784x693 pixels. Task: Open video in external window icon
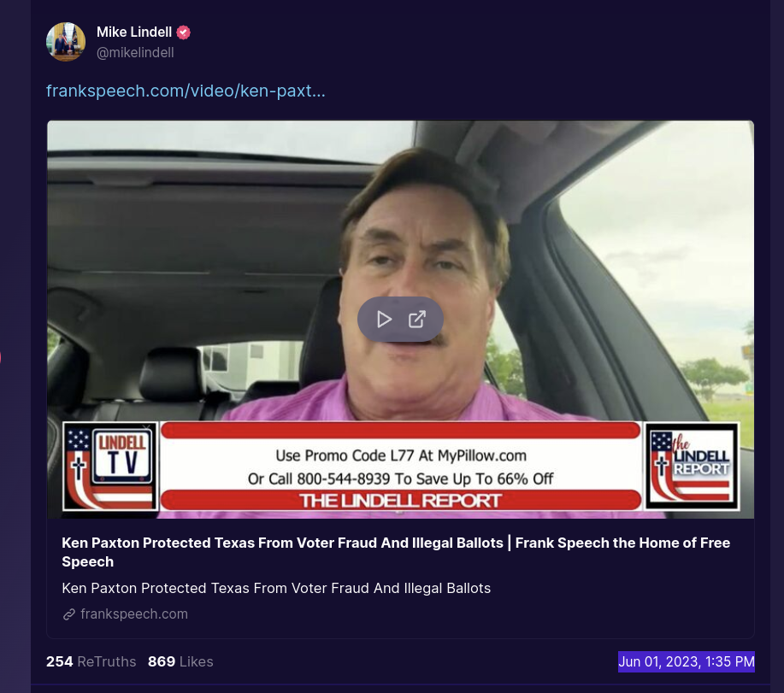point(417,320)
